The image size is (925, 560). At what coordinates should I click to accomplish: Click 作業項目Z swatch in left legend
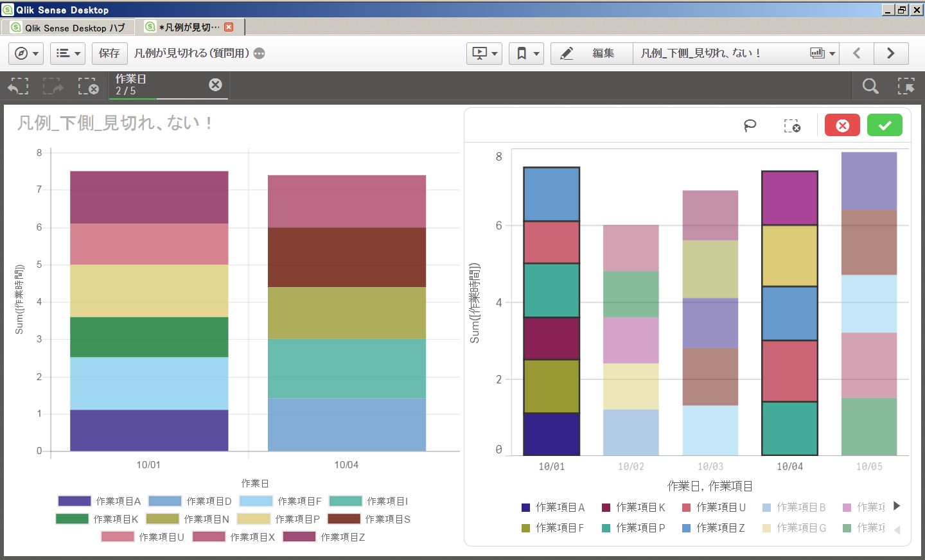tap(299, 537)
